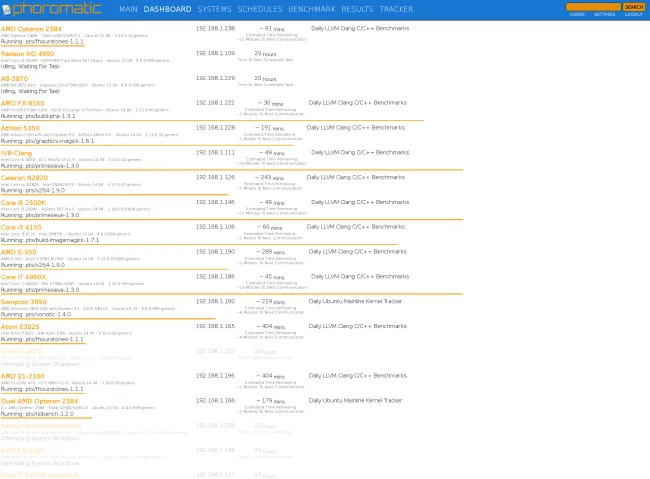Open the Radeon HD 4890 system
The width and height of the screenshot is (650, 479).
coord(27,54)
